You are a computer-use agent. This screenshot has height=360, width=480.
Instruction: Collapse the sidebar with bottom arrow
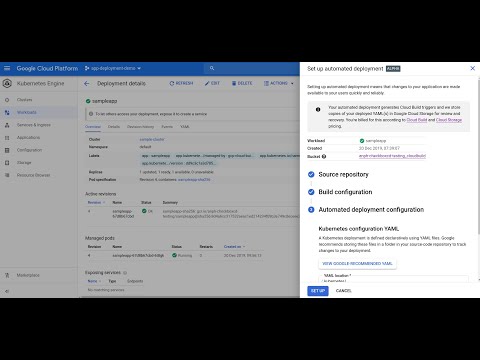7,291
